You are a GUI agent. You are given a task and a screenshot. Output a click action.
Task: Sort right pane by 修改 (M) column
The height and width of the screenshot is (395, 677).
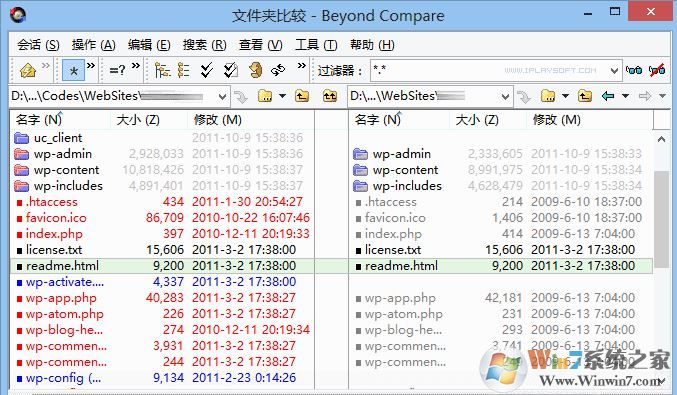tap(557, 120)
